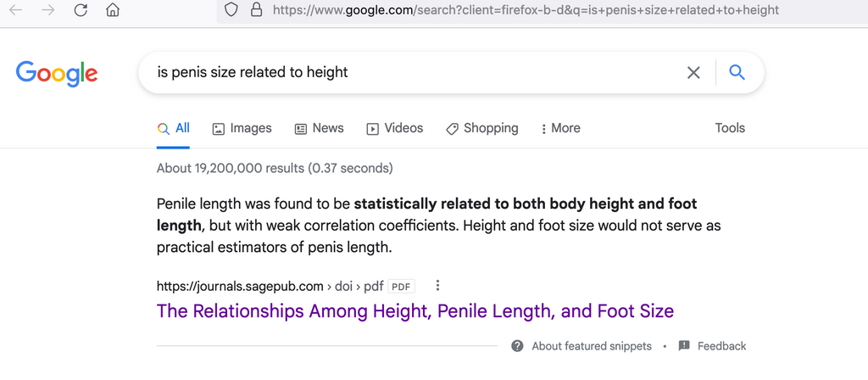Open the About featured snippets help icon
This screenshot has height=380, width=868.
pos(518,346)
